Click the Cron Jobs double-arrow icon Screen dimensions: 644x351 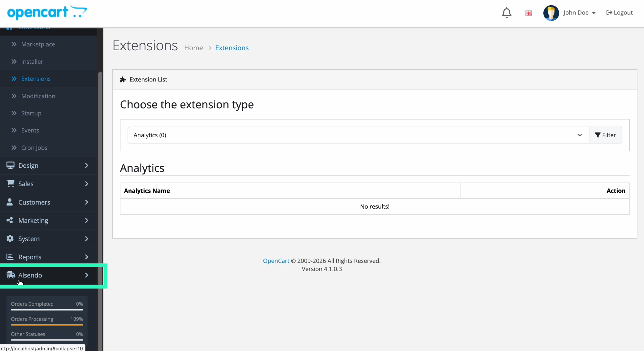click(x=14, y=147)
